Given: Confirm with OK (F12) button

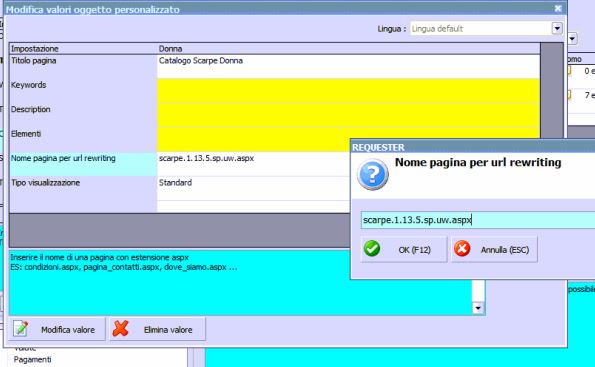Looking at the screenshot, I should coord(404,249).
